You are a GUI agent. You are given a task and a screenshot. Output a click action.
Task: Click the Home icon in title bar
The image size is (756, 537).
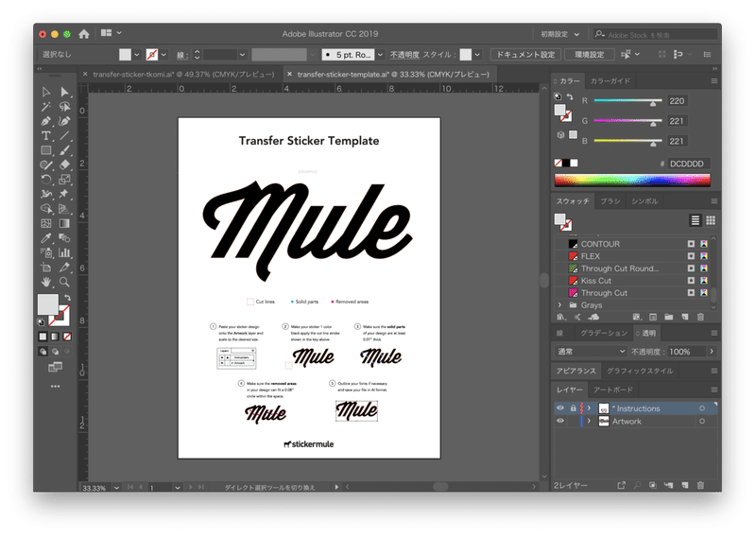coord(84,34)
